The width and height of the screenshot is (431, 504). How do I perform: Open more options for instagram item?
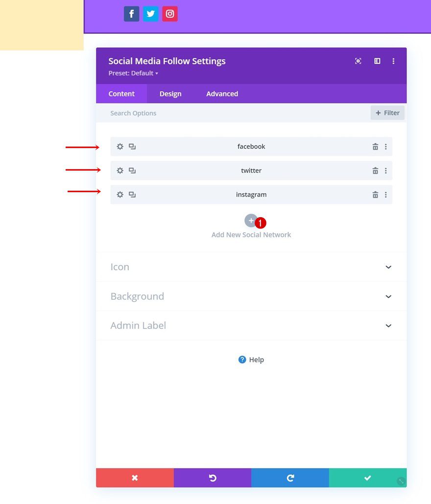tap(386, 195)
